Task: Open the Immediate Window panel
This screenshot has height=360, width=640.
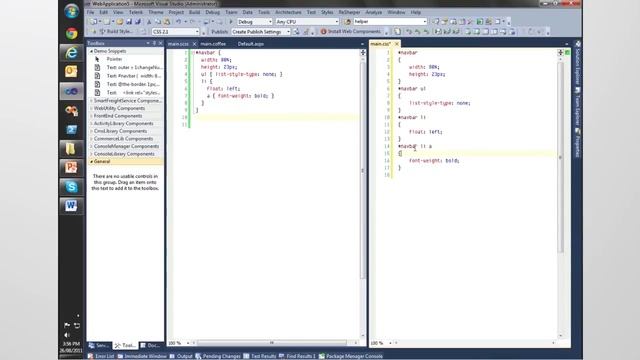Action: coord(142,356)
